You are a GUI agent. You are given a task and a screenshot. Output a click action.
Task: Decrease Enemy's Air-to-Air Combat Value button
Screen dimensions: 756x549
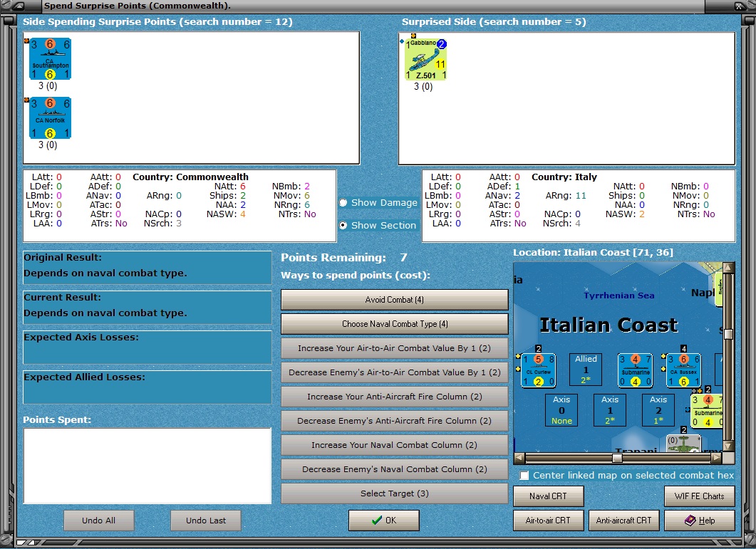pyautogui.click(x=395, y=372)
